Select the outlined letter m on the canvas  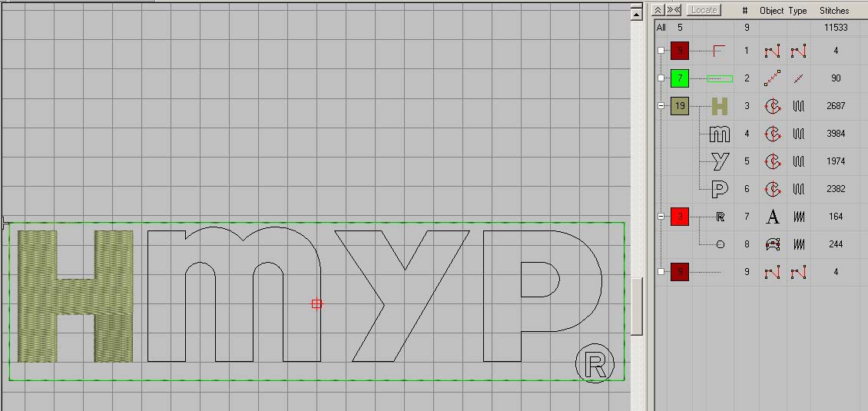click(234, 294)
